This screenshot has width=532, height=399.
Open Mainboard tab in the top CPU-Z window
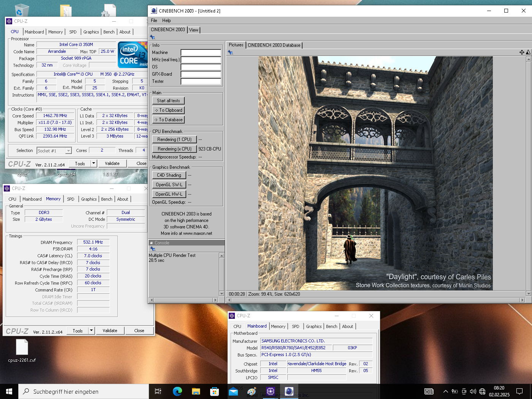34,32
